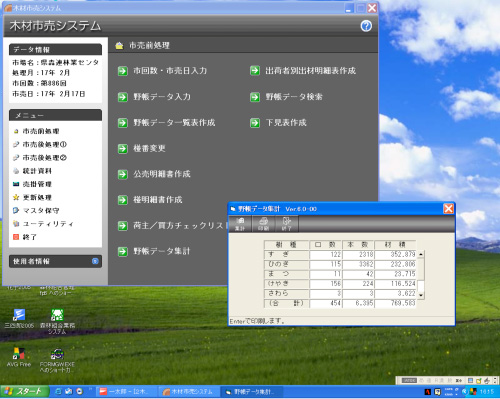Click the 集計 toolbar icon in 野帳データ集計 window
The image size is (500, 399).
(x=240, y=223)
